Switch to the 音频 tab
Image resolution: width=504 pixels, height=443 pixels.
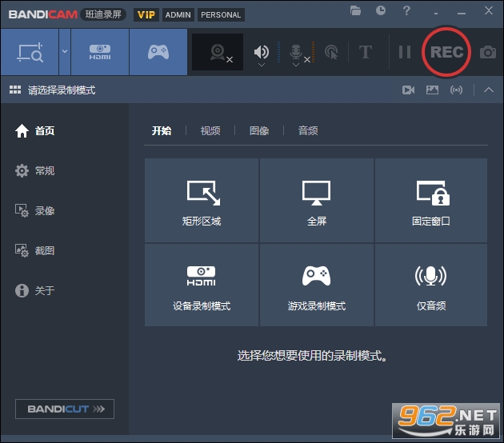click(308, 131)
